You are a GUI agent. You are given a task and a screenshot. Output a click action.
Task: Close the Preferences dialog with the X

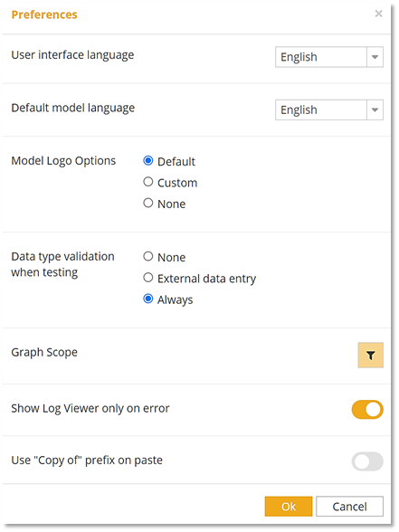378,14
